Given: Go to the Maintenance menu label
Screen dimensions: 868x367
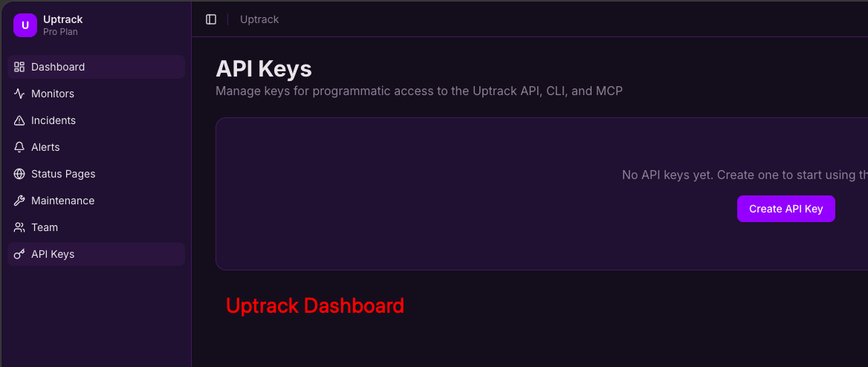Looking at the screenshot, I should (x=62, y=201).
